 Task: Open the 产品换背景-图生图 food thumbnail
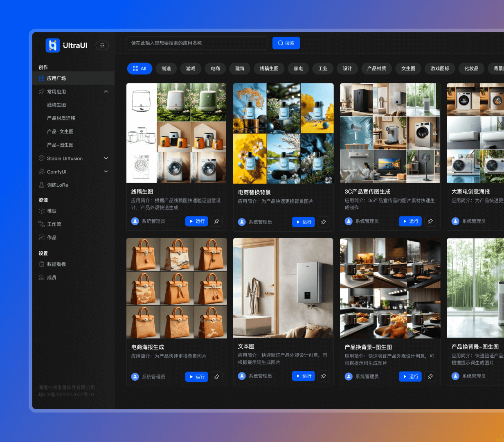click(x=390, y=288)
